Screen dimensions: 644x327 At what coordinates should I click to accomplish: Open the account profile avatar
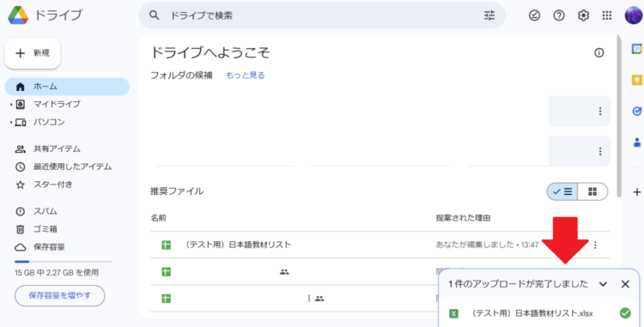[633, 15]
